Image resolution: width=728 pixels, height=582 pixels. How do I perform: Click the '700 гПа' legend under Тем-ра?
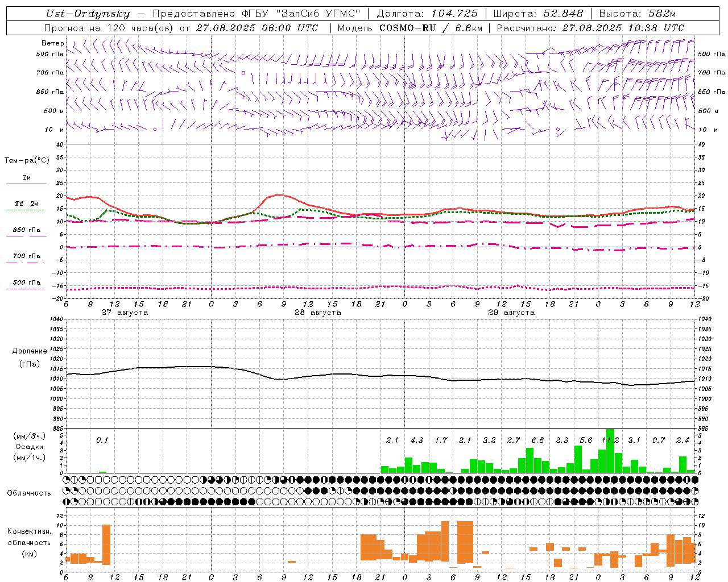(27, 256)
